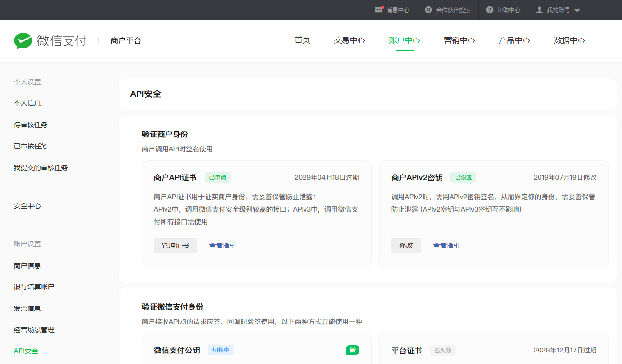Image resolution: width=622 pixels, height=364 pixels.
Task: Click the 微信支付公钥 card title
Action: pos(177,350)
